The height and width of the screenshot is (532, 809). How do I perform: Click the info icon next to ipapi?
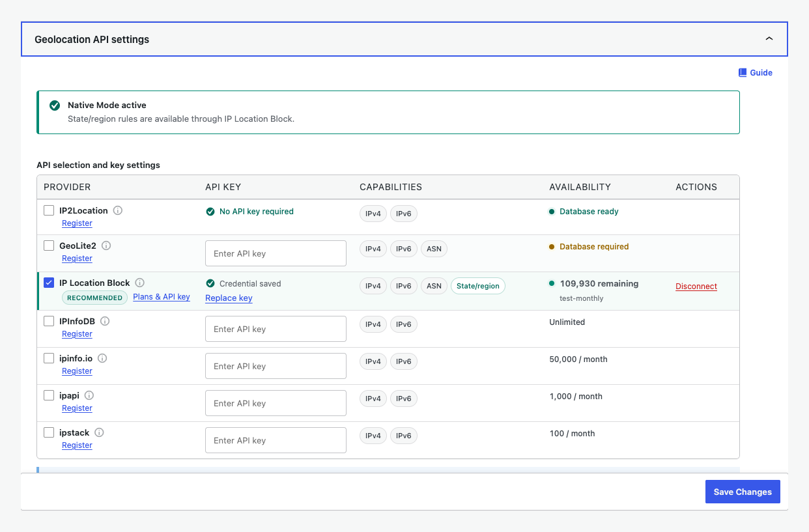pos(89,395)
